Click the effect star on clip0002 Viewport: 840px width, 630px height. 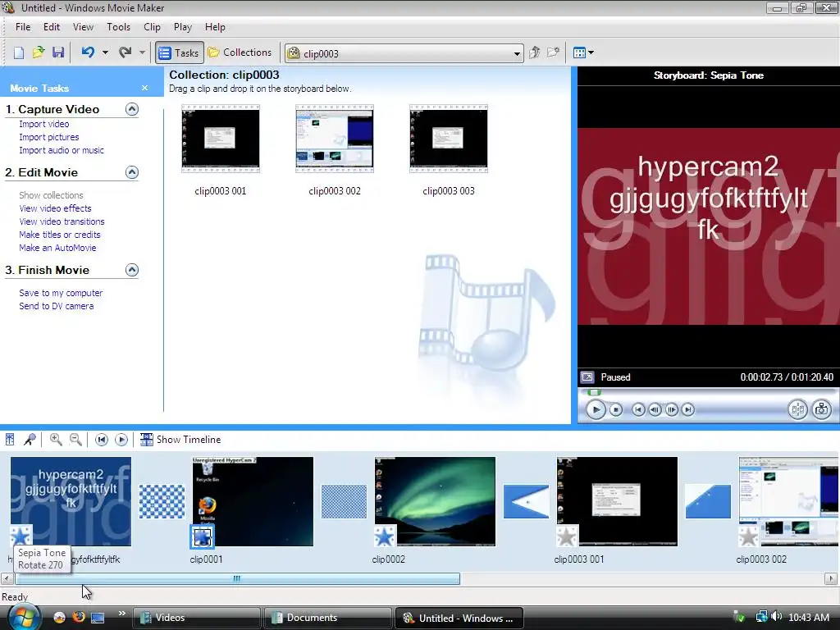[x=384, y=536]
